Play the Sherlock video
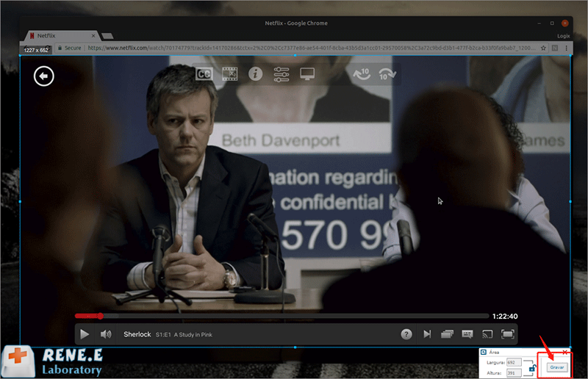588x379 pixels. pyautogui.click(x=85, y=334)
